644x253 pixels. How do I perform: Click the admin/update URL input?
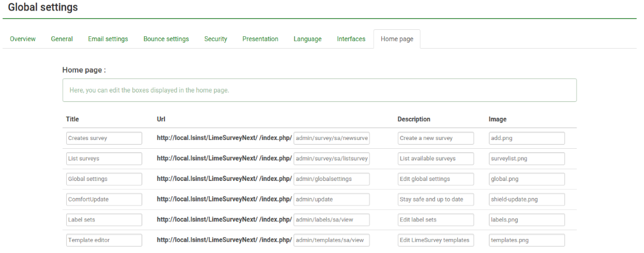pyautogui.click(x=331, y=199)
